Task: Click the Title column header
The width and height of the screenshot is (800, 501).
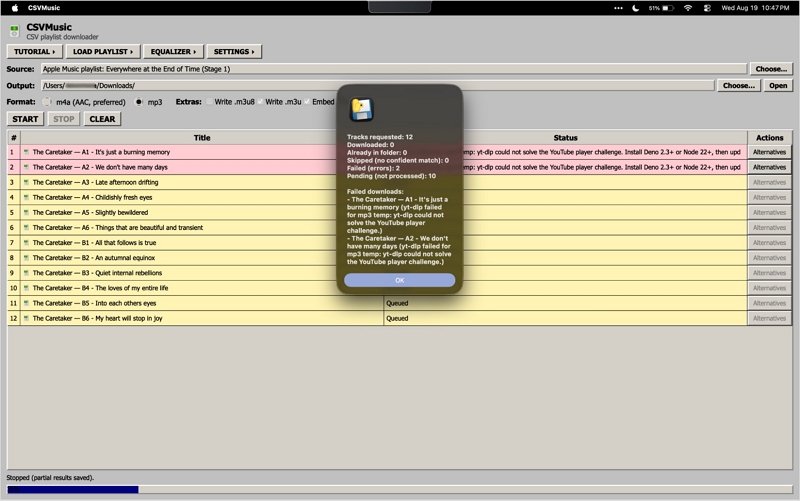Action: pyautogui.click(x=202, y=138)
